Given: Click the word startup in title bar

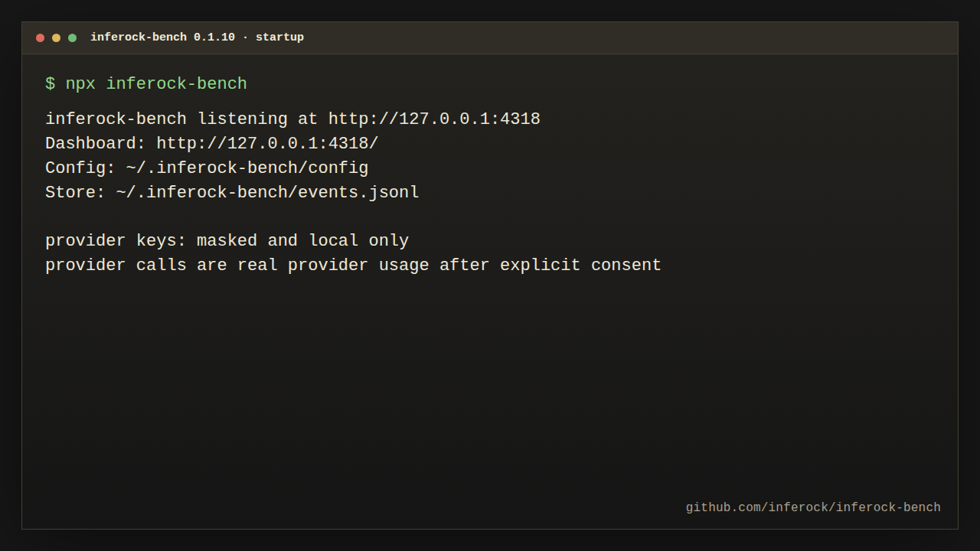Looking at the screenshot, I should click(x=279, y=37).
